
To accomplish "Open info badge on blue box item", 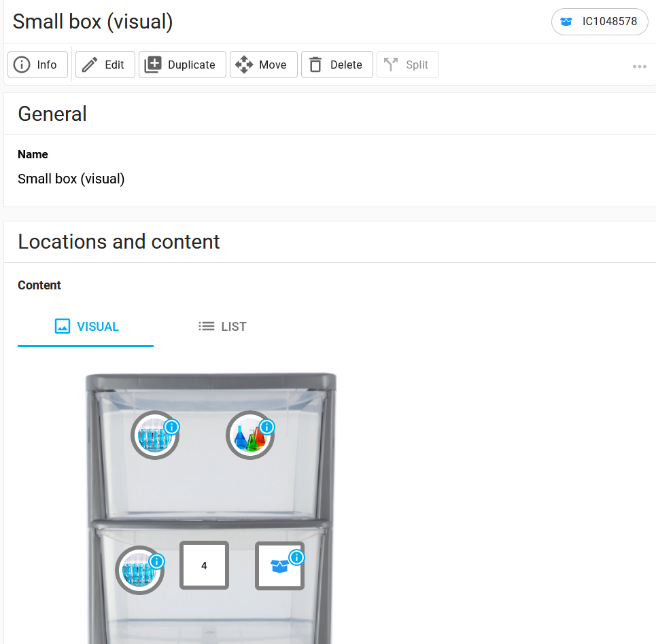I will (296, 557).
